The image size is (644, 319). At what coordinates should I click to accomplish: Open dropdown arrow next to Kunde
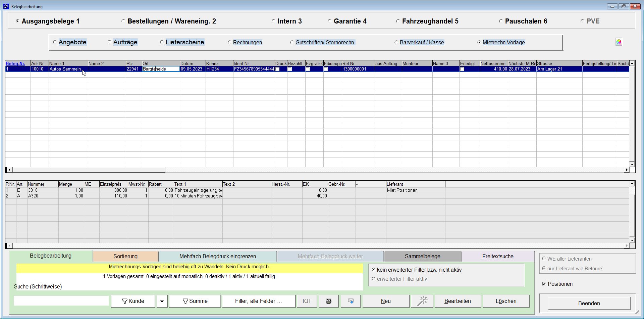(162, 301)
